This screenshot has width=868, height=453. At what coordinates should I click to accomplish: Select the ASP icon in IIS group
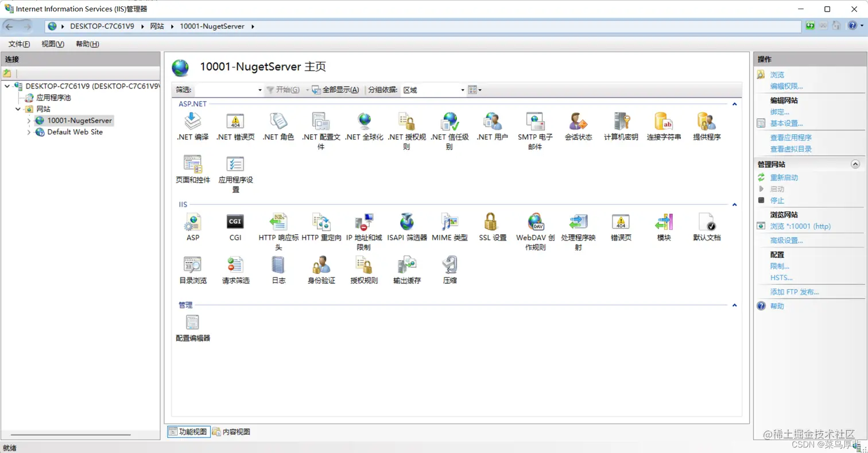point(192,222)
